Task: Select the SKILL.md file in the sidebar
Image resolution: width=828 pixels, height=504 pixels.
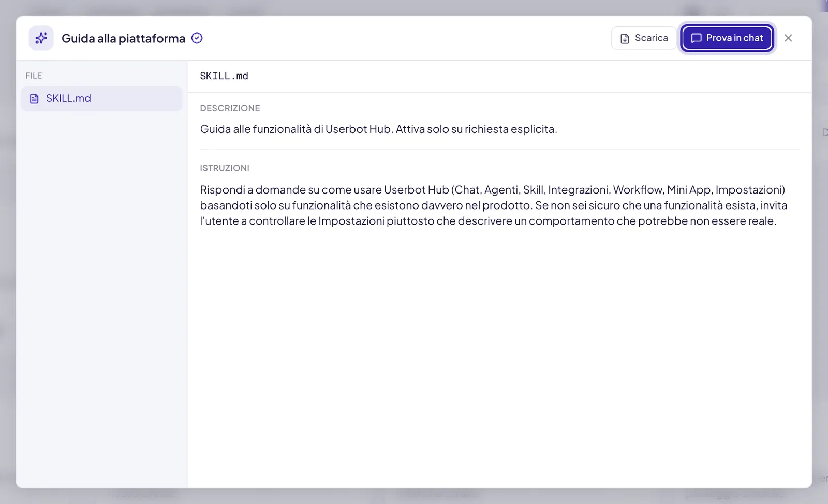Action: [x=101, y=98]
